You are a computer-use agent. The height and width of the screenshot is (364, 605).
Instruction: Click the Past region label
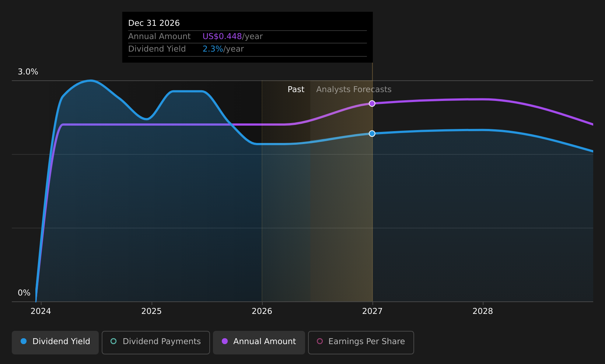[x=296, y=90]
